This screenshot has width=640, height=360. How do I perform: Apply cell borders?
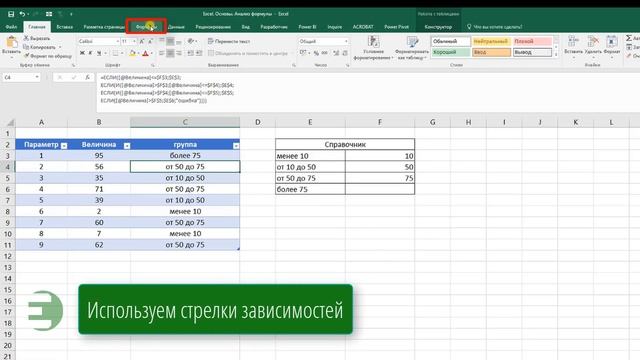click(x=116, y=53)
